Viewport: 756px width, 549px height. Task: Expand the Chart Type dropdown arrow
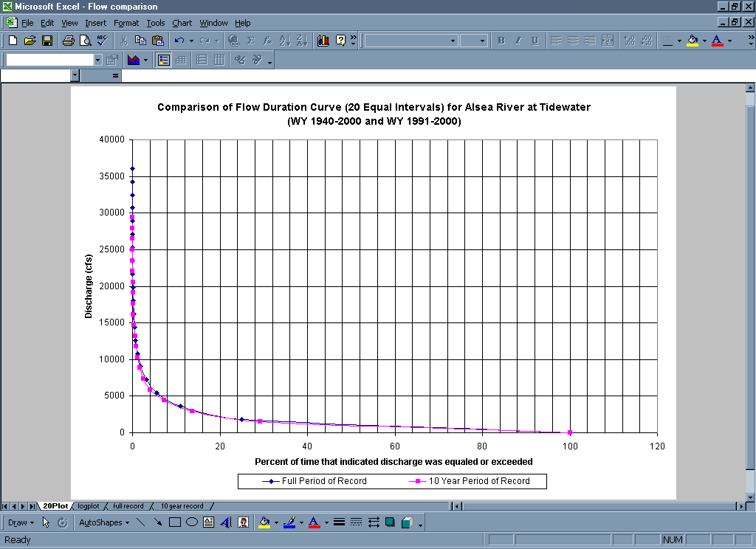(x=145, y=60)
